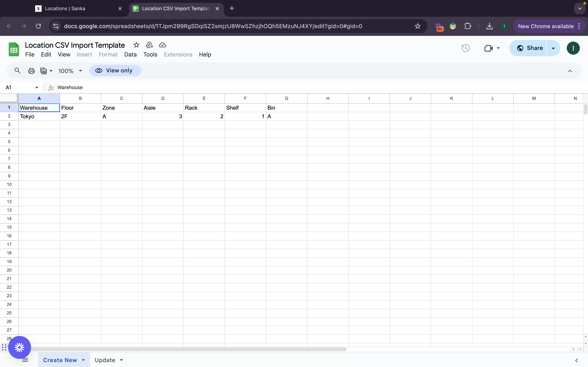This screenshot has height=367, width=588.
Task: Open version history clock icon
Action: [x=465, y=48]
